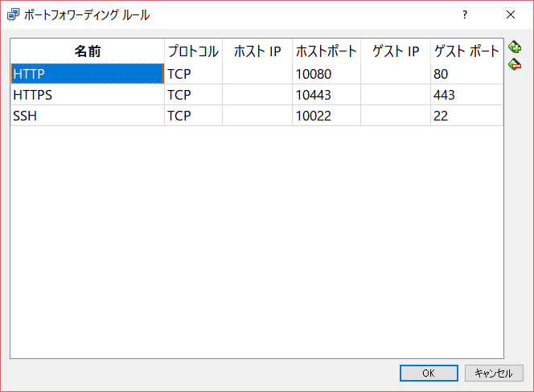Viewport: 534px width, 392px height.
Task: Click host port value 10443
Action: 327,95
